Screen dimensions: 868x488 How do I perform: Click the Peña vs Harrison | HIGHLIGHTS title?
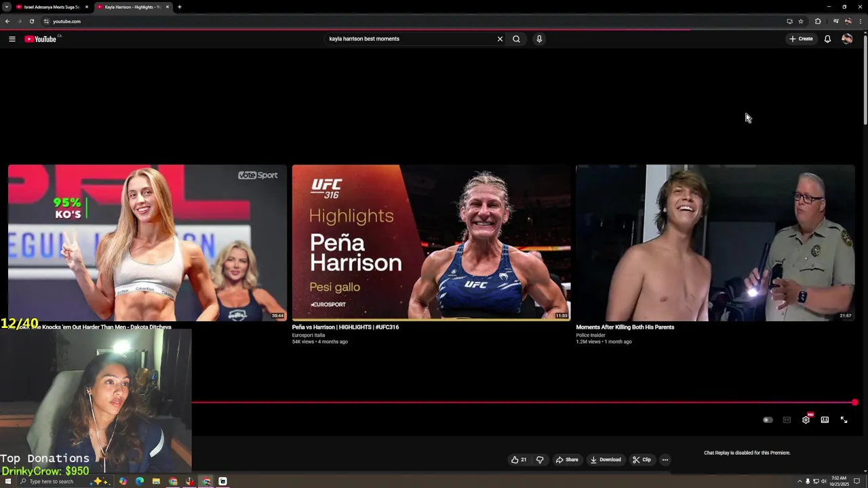(x=345, y=327)
